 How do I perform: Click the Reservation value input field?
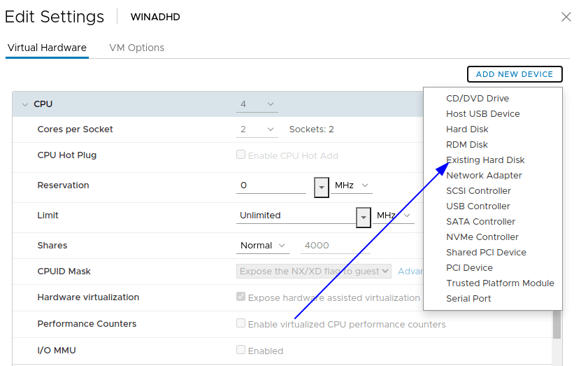tap(271, 185)
